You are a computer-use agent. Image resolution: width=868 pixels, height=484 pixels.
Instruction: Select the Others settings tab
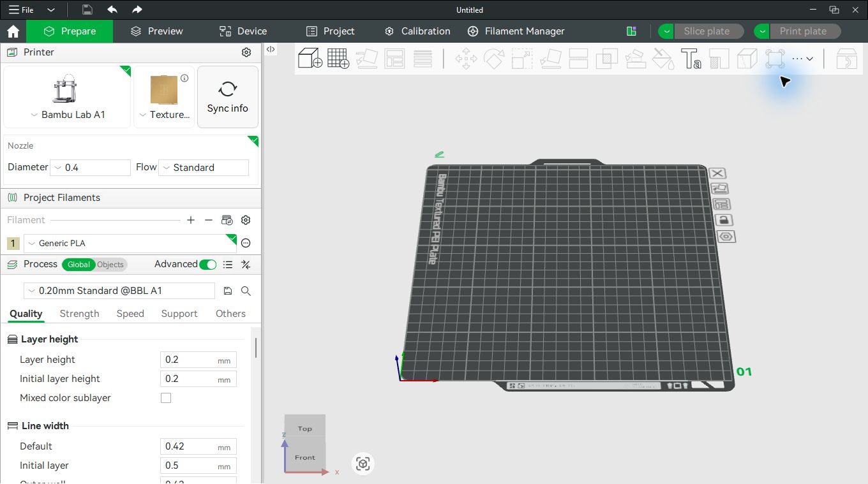click(x=230, y=314)
